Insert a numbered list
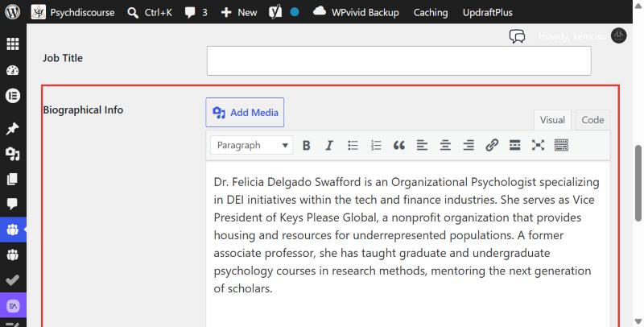The width and height of the screenshot is (644, 327). 376,145
